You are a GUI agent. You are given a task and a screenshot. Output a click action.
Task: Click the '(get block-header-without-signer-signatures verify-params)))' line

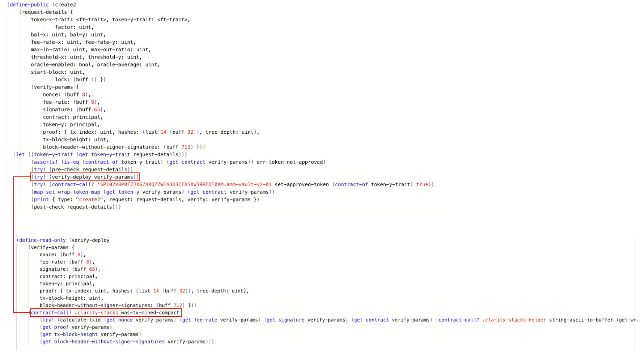[x=127, y=342]
